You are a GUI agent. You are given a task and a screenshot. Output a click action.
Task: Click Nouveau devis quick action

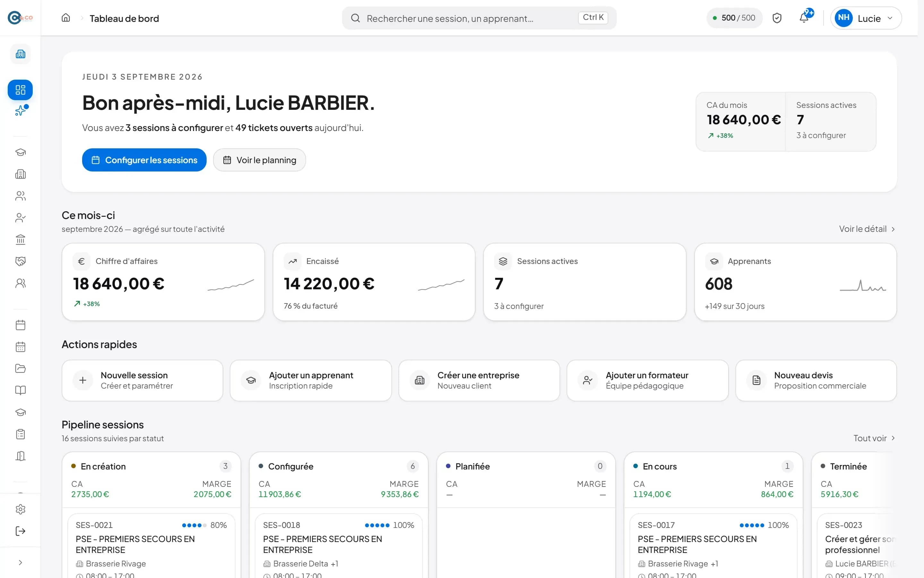(x=816, y=381)
